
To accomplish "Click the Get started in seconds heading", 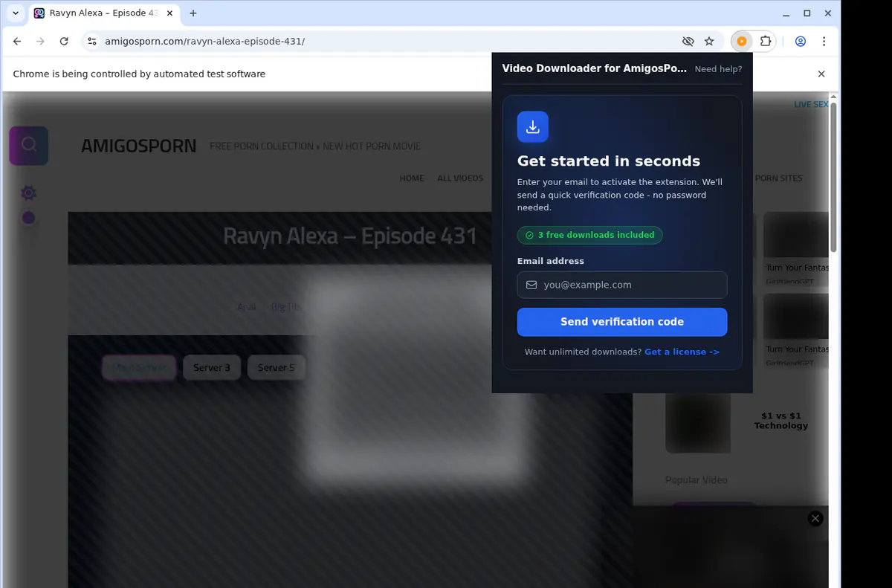I will pos(609,161).
